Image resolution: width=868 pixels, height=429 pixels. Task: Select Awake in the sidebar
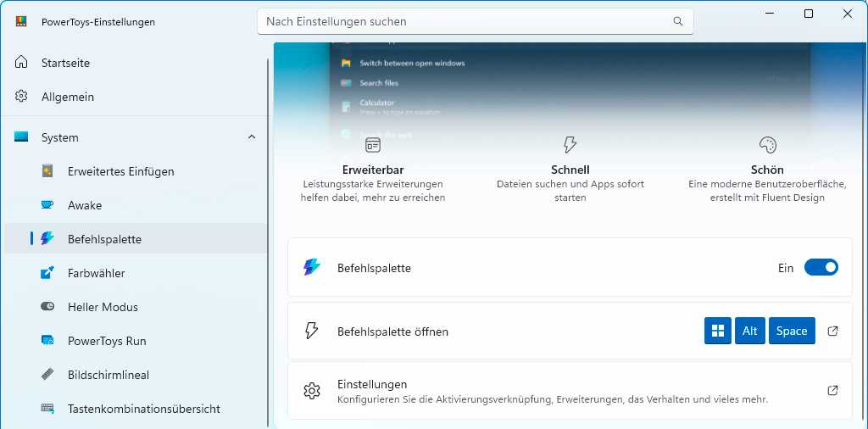(x=135, y=205)
